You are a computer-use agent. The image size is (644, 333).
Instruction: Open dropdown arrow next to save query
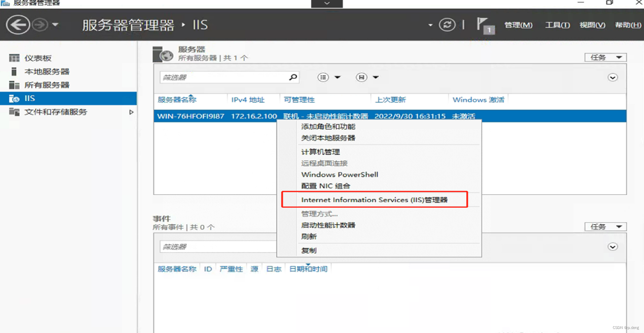376,77
